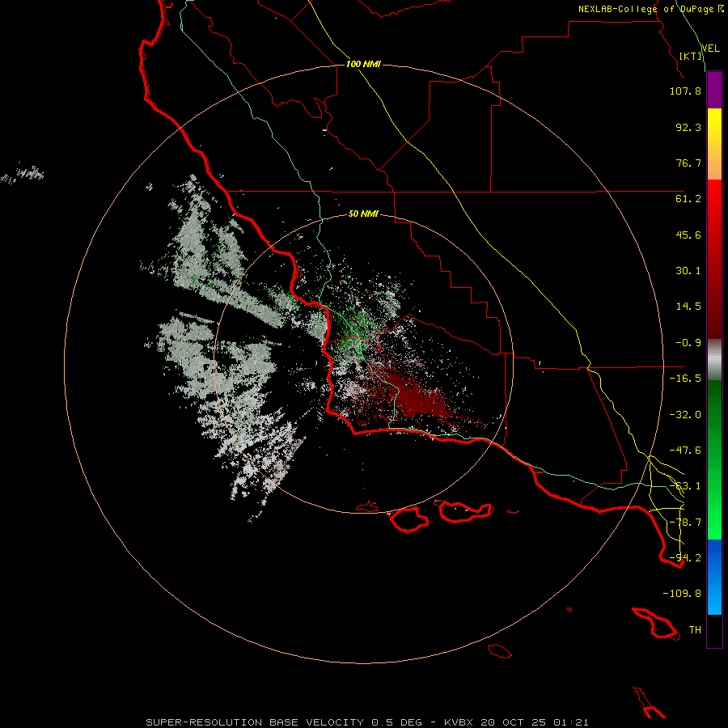Click the 100 NMI range ring label

click(x=363, y=64)
